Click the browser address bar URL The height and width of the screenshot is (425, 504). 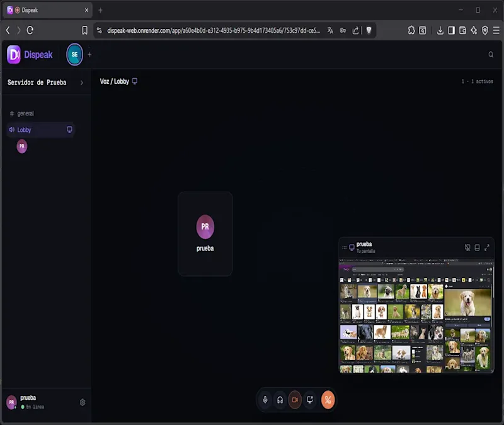(x=214, y=30)
